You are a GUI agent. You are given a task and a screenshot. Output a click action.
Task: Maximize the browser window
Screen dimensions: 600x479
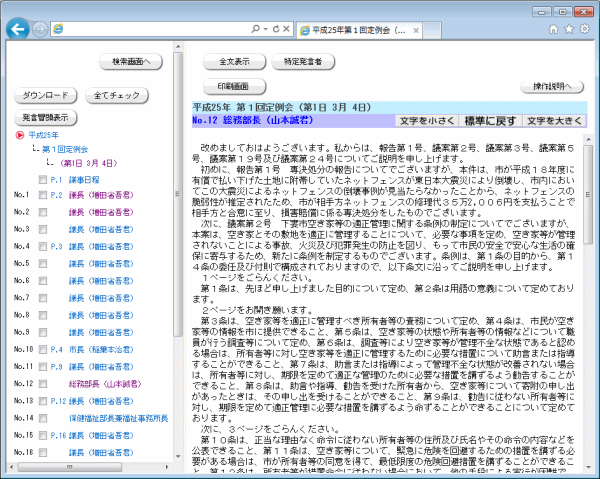point(562,12)
